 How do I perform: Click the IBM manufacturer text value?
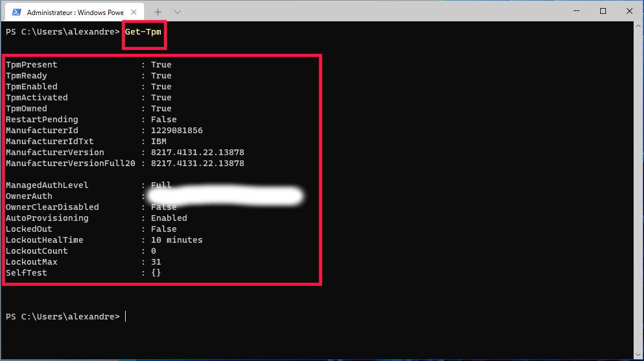(x=159, y=141)
